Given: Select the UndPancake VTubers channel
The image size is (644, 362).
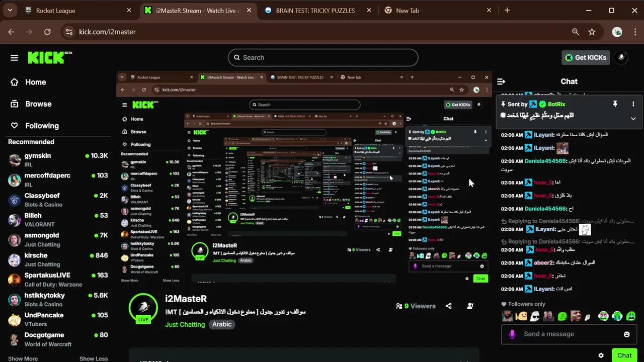Looking at the screenshot, I should coord(58,319).
